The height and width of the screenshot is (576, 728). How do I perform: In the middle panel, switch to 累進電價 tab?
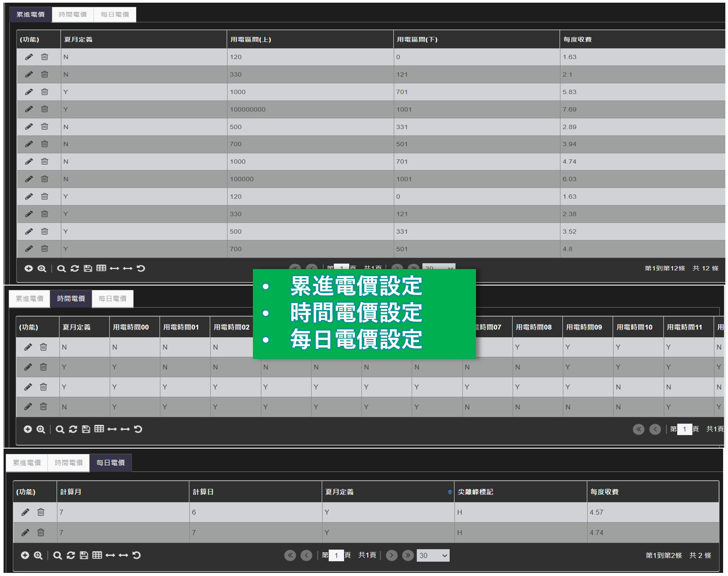click(x=30, y=298)
